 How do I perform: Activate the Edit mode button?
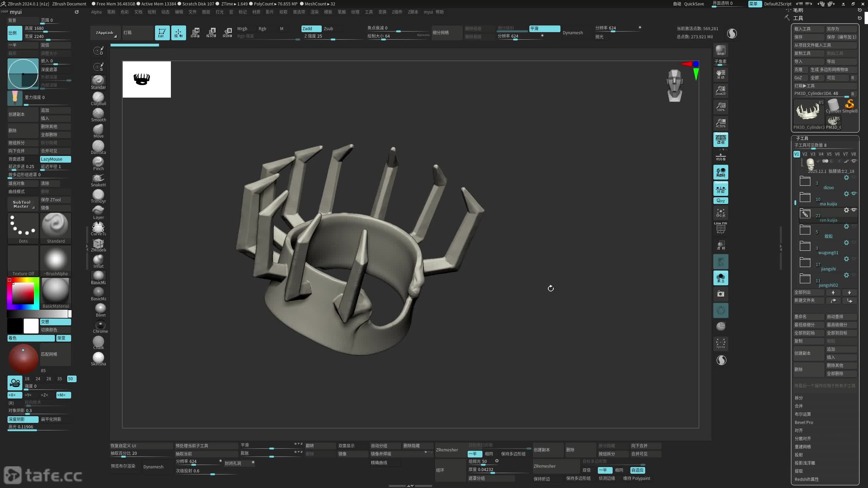click(x=162, y=33)
